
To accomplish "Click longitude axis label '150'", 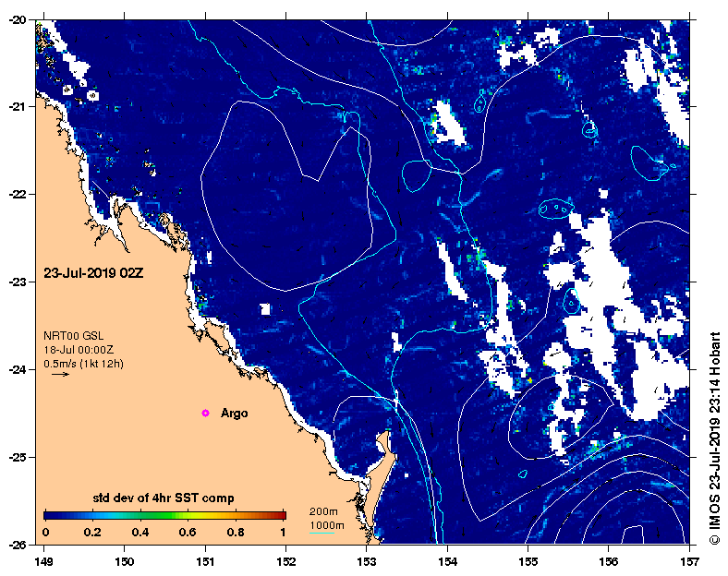I will point(125,561).
